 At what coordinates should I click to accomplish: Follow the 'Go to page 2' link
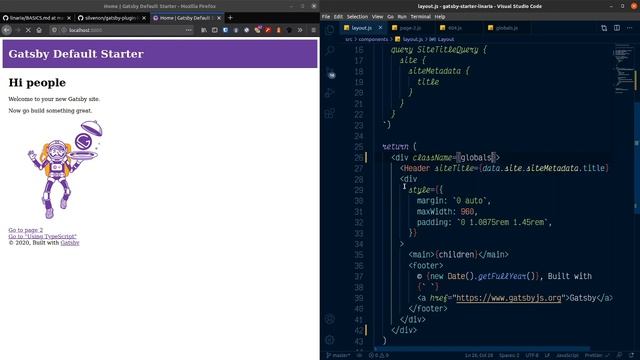click(x=26, y=230)
